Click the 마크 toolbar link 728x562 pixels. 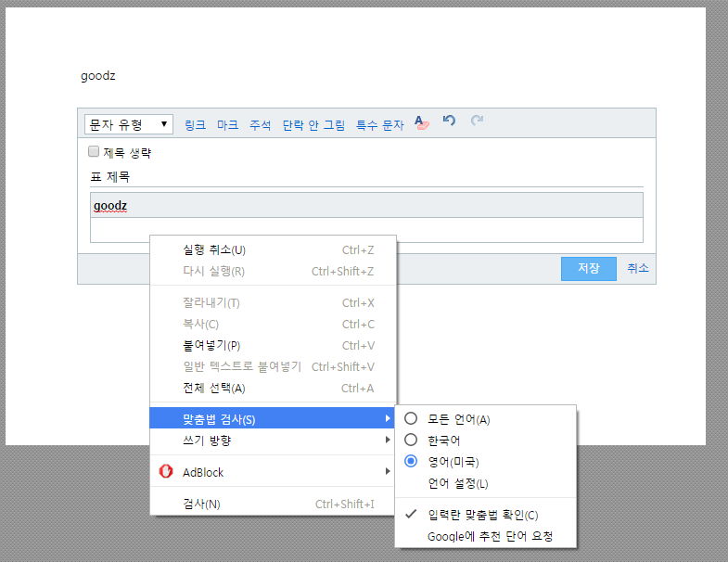[227, 124]
